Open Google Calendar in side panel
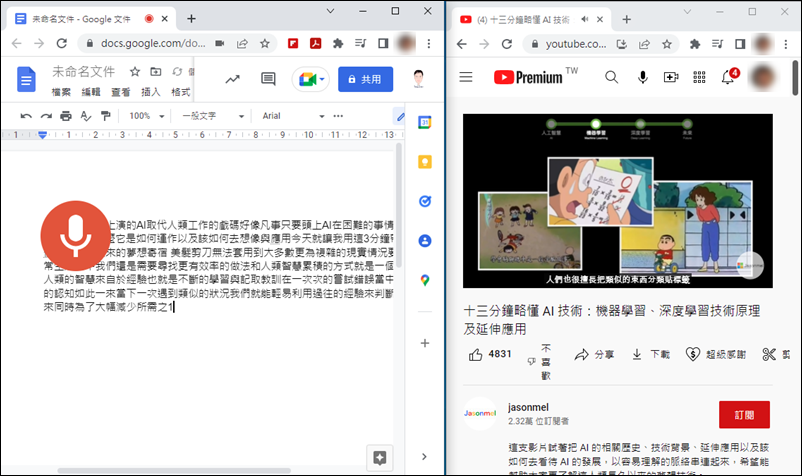Viewport: 802px width, 476px height. coord(425,122)
